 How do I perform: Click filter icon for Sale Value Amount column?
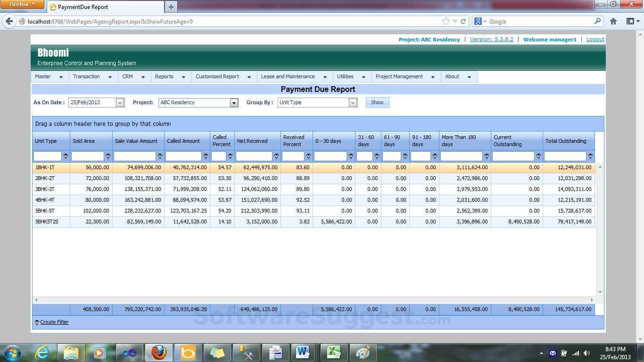160,156
